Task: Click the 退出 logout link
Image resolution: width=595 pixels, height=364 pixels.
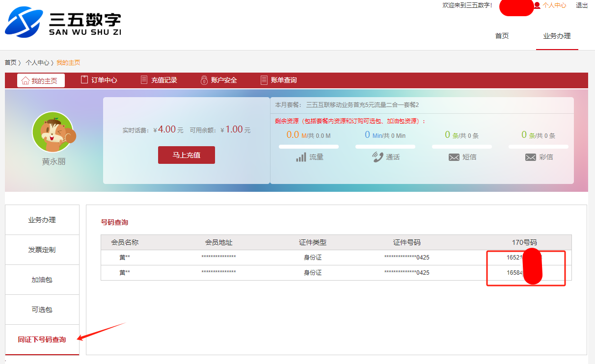Action: click(582, 5)
